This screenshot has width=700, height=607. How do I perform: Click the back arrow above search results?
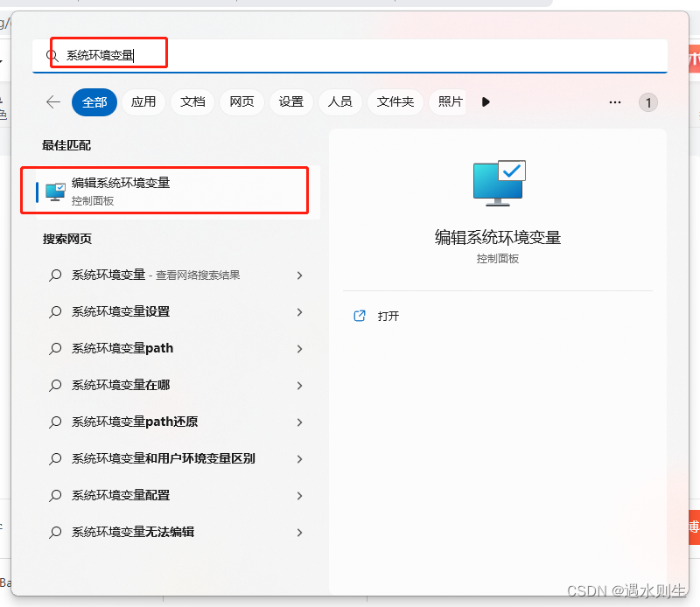[52, 102]
